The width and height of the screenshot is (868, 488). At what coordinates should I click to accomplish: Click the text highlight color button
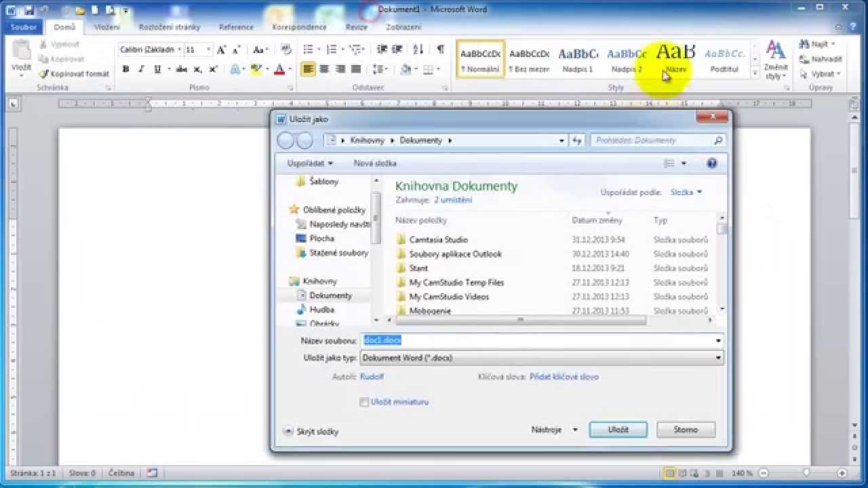pos(256,69)
